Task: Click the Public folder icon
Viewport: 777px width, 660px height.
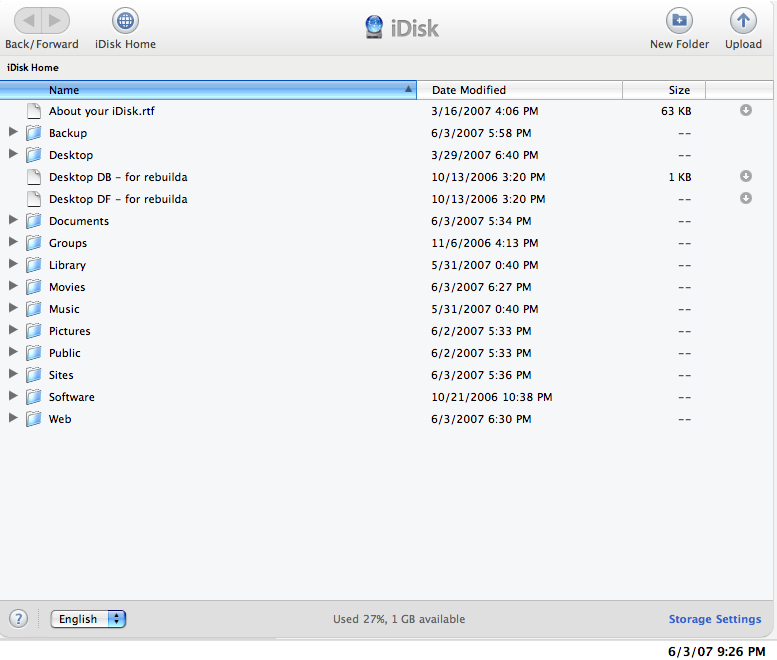Action: click(x=34, y=352)
